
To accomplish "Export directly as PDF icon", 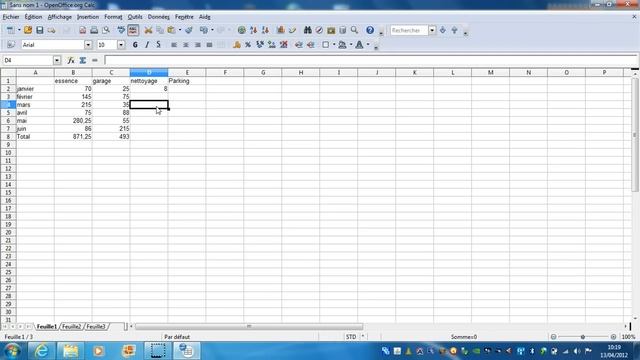I will click(82, 30).
